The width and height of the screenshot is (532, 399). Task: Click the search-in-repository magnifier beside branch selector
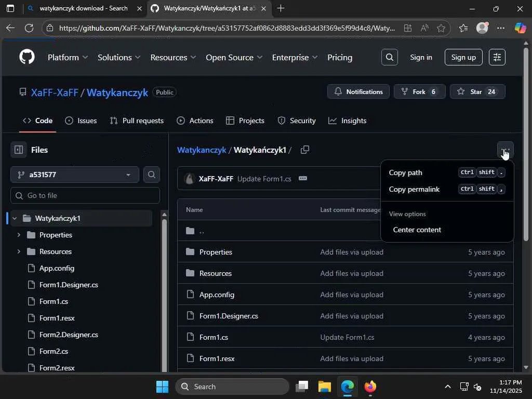(152, 175)
